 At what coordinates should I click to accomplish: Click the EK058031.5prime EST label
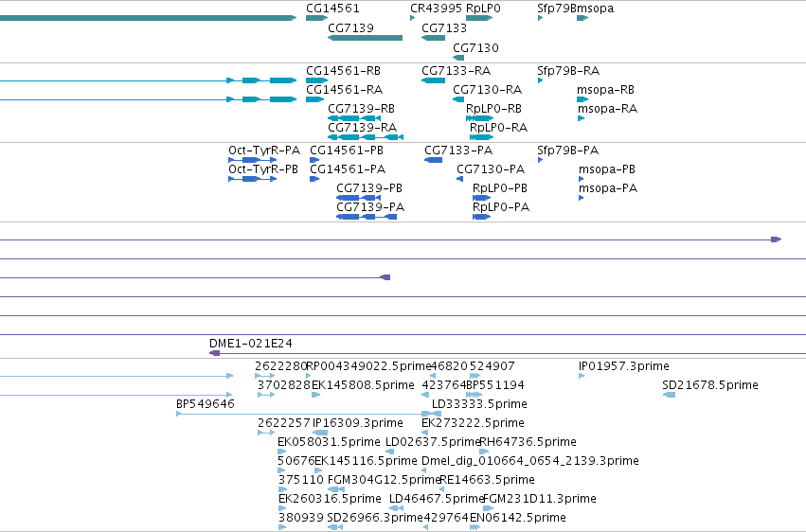(329, 442)
